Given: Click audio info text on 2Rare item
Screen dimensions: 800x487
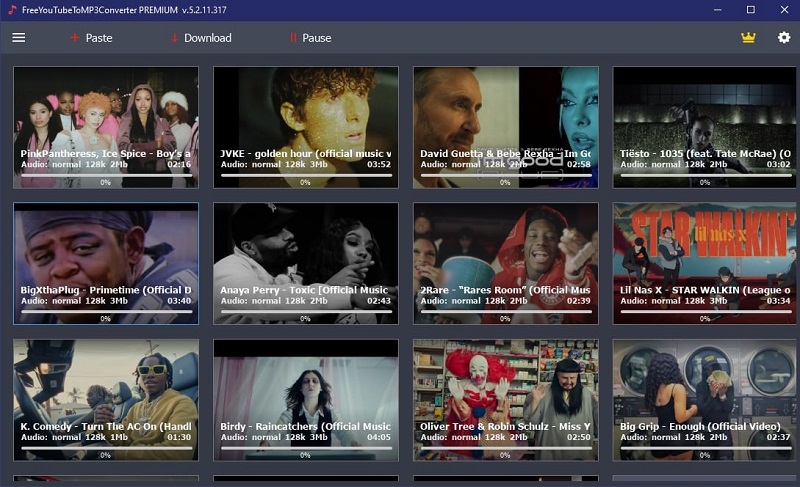Looking at the screenshot, I should click(474, 301).
